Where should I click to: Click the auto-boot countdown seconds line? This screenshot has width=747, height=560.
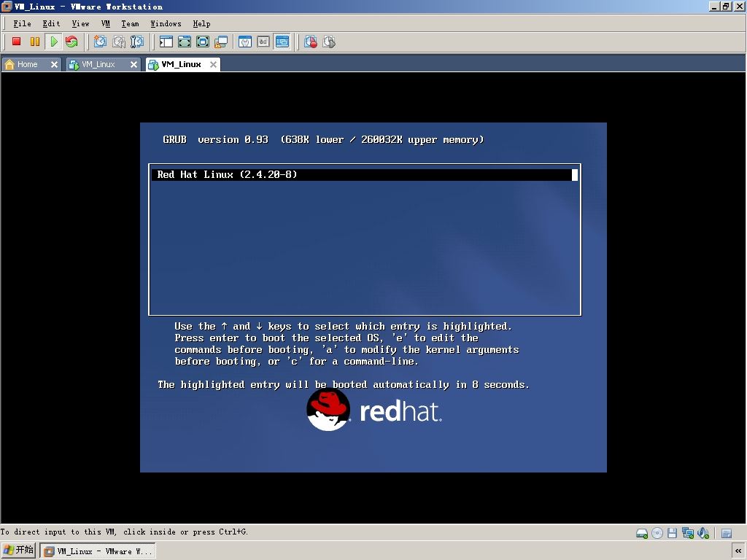pyautogui.click(x=344, y=385)
